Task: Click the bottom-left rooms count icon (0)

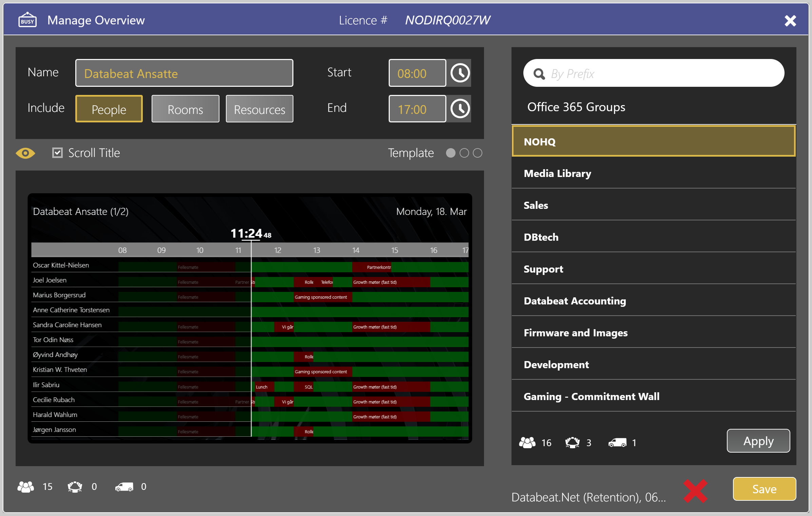Action: [x=75, y=487]
